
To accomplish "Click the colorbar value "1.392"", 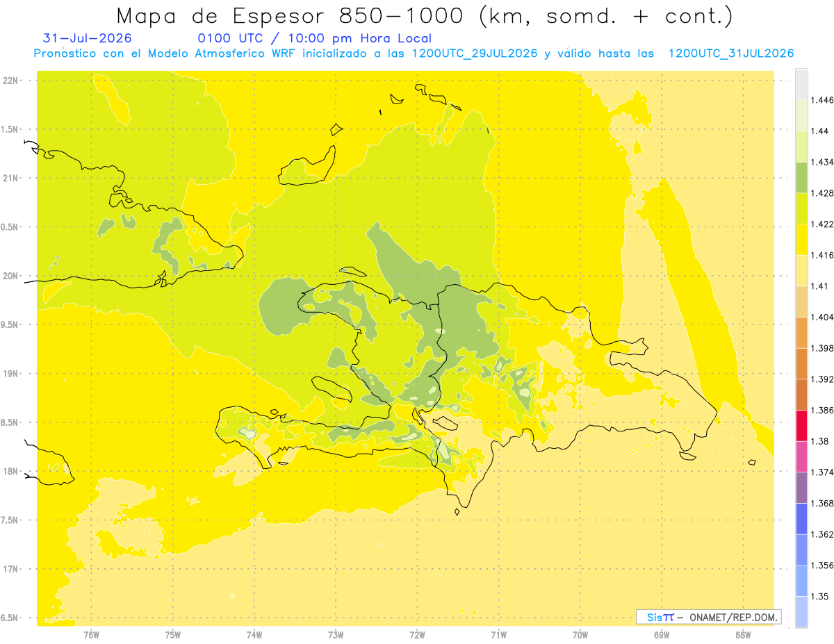I will tap(822, 379).
